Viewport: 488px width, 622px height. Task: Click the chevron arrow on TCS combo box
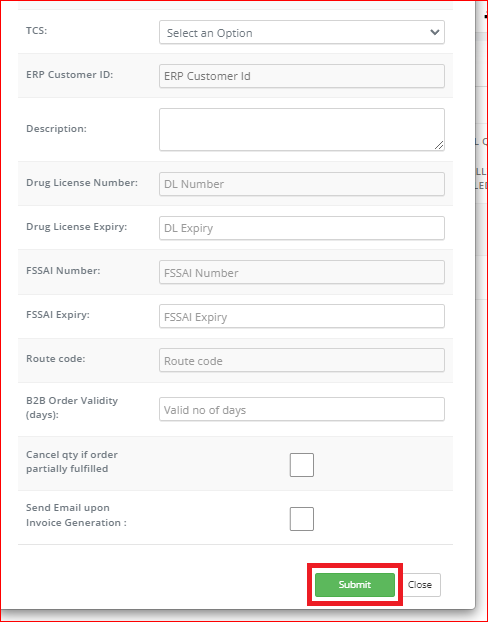pyautogui.click(x=434, y=32)
